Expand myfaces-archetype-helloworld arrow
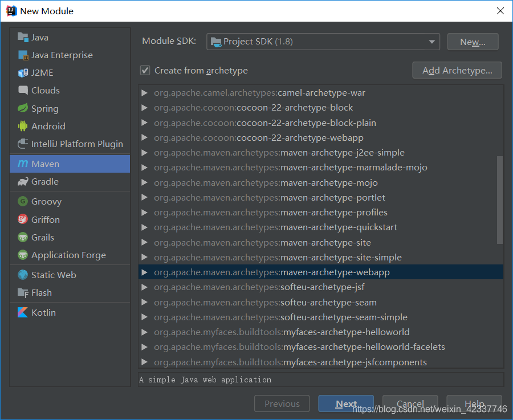The image size is (513, 420). click(x=144, y=332)
